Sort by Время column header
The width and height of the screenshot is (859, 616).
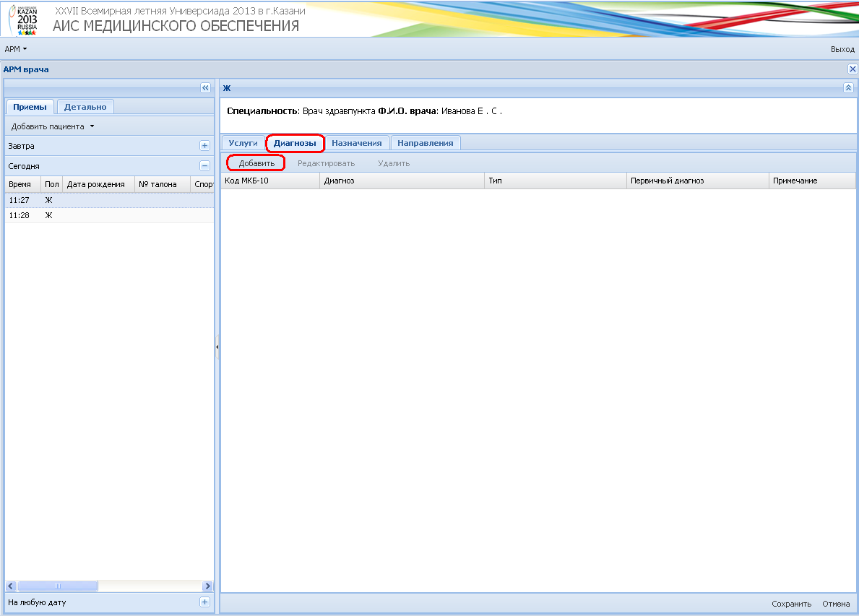[23, 184]
